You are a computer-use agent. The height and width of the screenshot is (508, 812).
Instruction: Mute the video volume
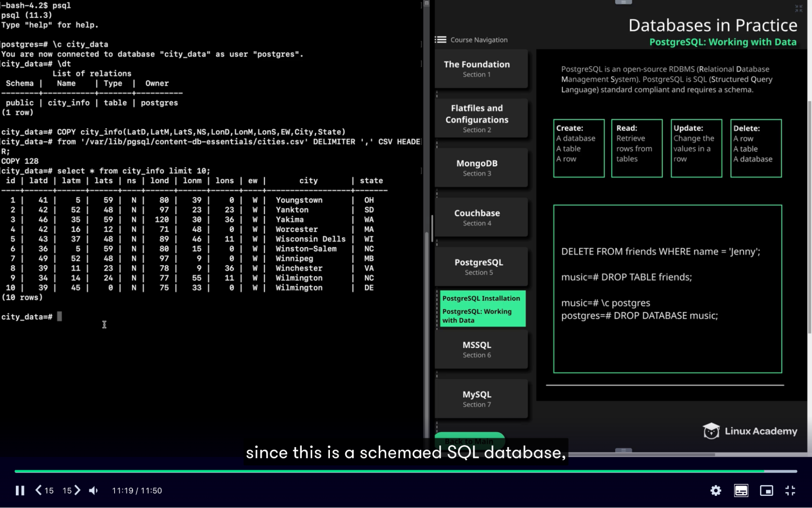click(93, 491)
